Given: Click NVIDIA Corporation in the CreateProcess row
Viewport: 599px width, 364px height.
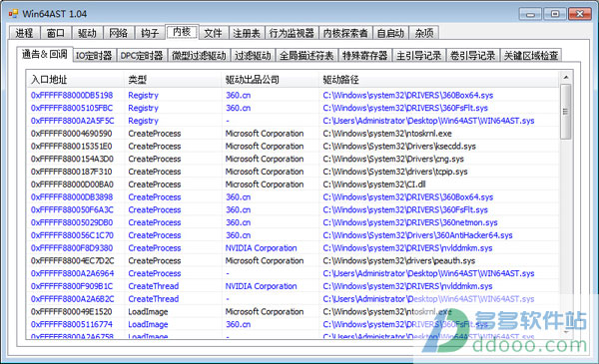Looking at the screenshot, I should pos(261,248).
